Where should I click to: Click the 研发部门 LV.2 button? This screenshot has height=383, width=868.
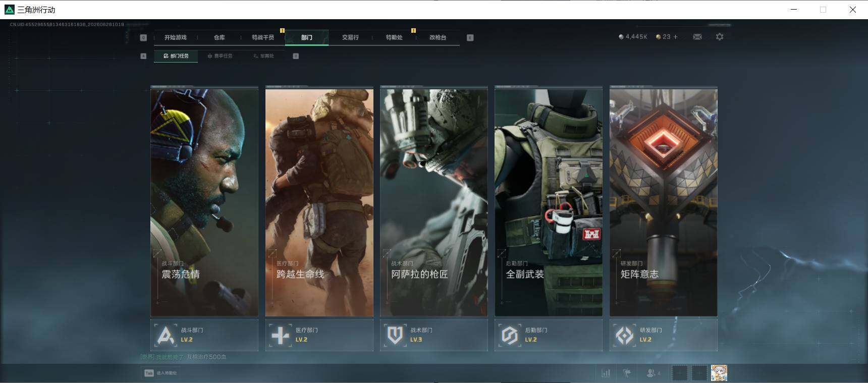664,335
